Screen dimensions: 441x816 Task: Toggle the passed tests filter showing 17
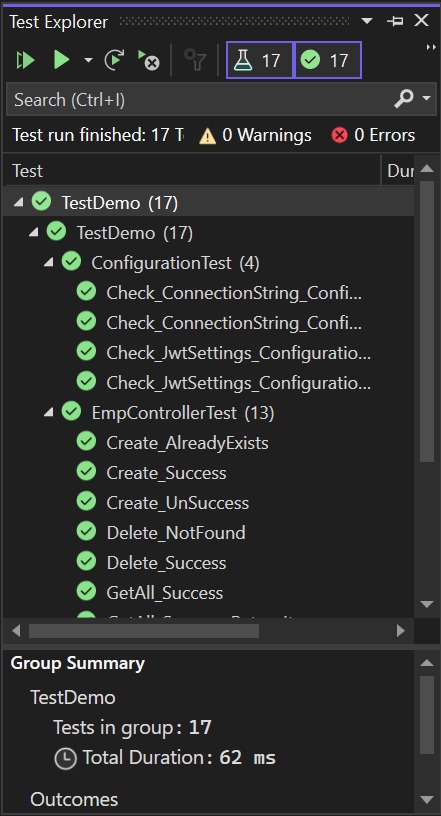coord(327,60)
